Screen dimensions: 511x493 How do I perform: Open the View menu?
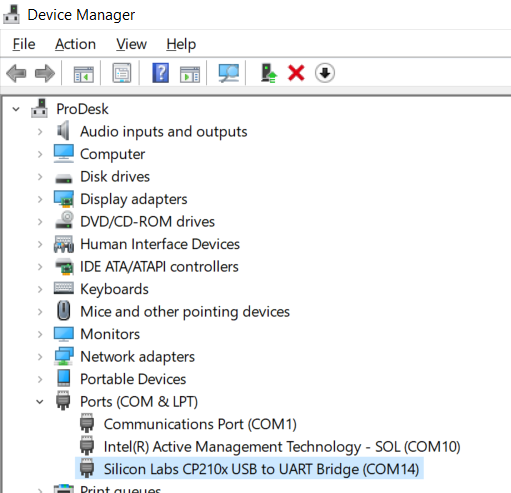[131, 44]
